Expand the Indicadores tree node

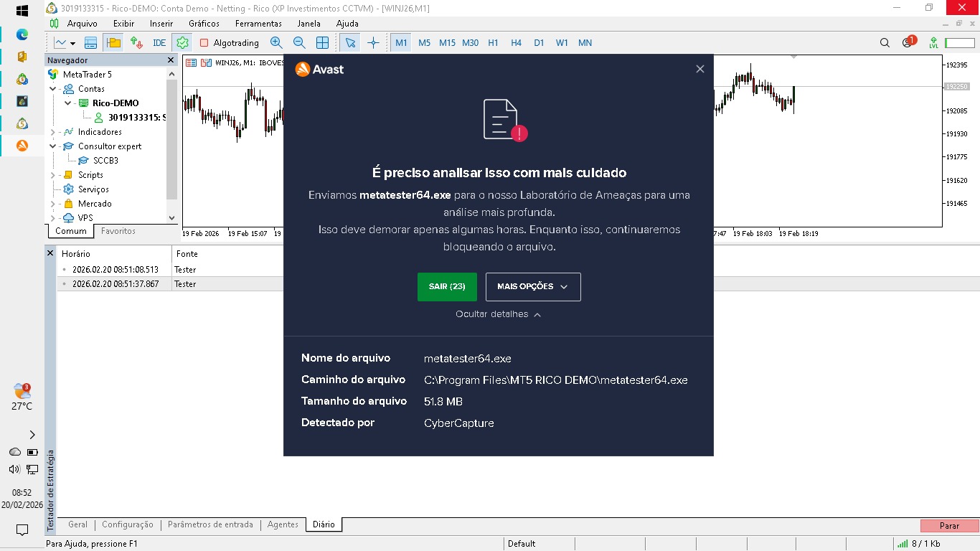point(53,132)
